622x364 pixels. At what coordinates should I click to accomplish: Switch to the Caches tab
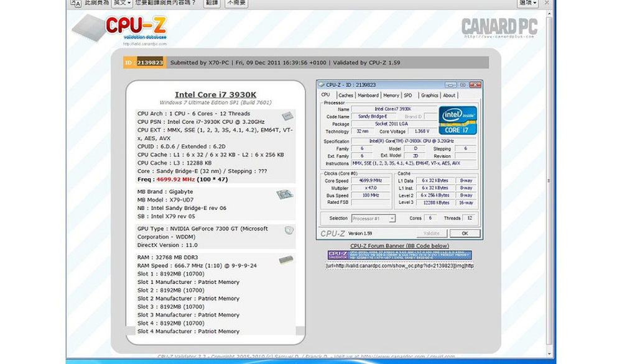[x=346, y=95]
